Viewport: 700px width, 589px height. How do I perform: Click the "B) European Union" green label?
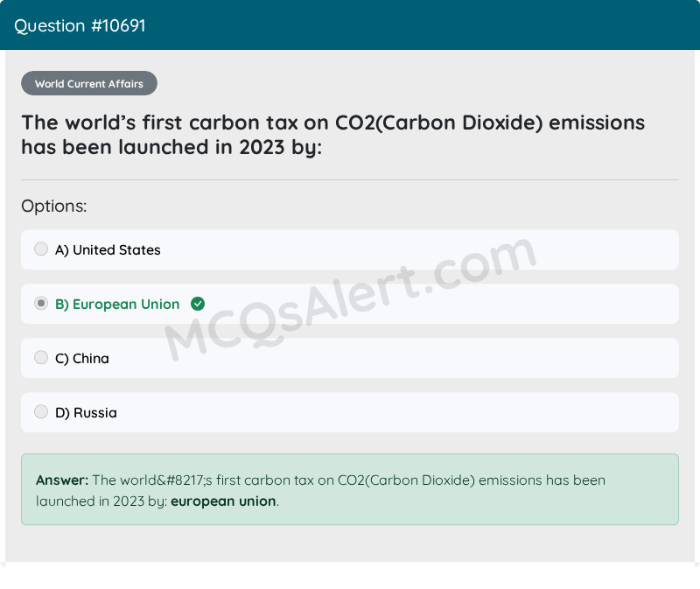(x=117, y=305)
